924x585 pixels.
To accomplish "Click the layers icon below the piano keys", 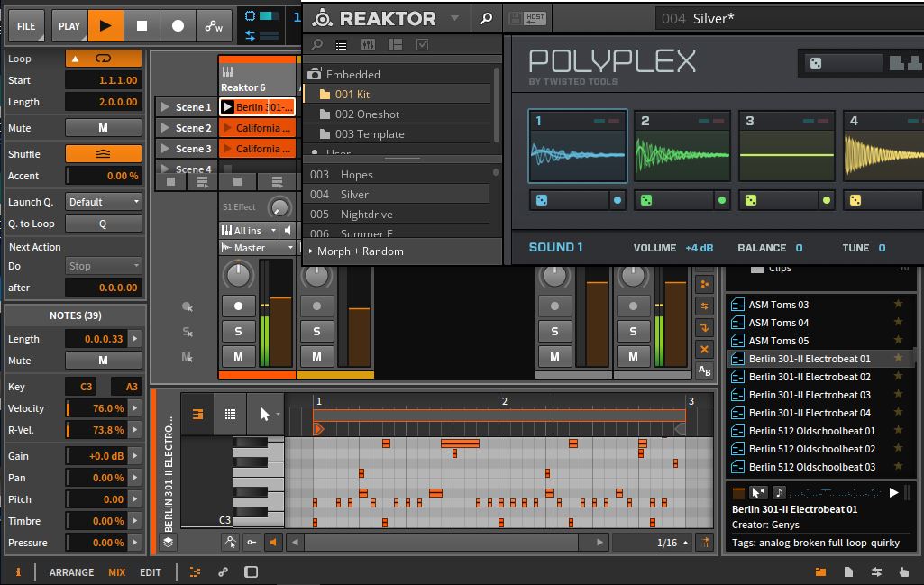I will tap(168, 542).
